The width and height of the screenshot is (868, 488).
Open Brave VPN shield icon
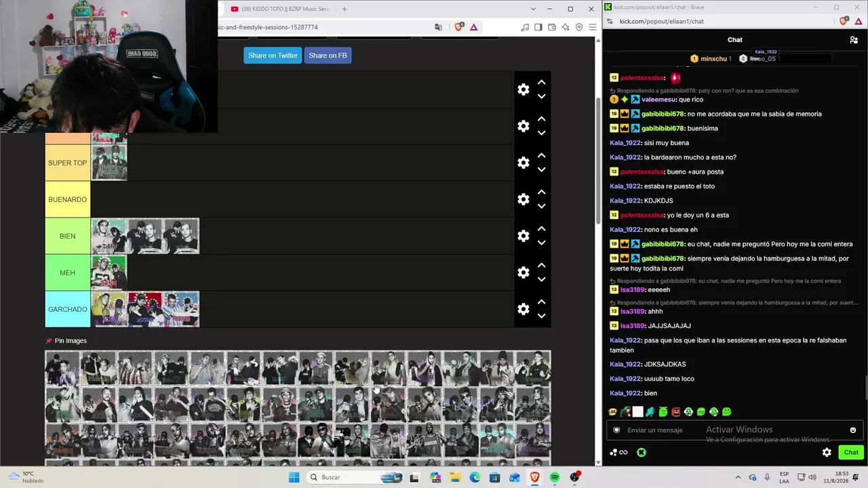(x=579, y=27)
